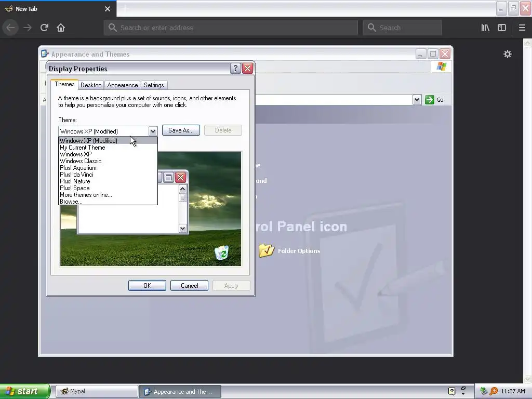Choose My Current Theme option
Image resolution: width=532 pixels, height=399 pixels.
(x=108, y=147)
